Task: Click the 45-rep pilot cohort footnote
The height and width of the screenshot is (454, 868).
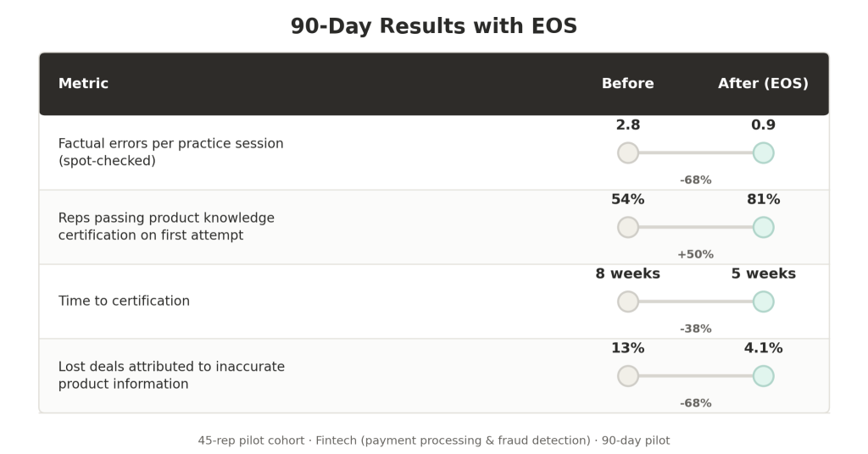Action: point(434,440)
